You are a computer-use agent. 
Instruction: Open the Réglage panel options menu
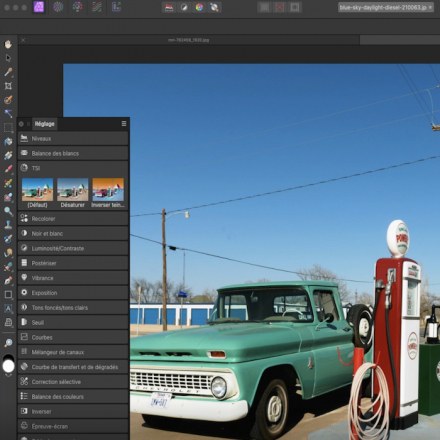pyautogui.click(x=124, y=124)
